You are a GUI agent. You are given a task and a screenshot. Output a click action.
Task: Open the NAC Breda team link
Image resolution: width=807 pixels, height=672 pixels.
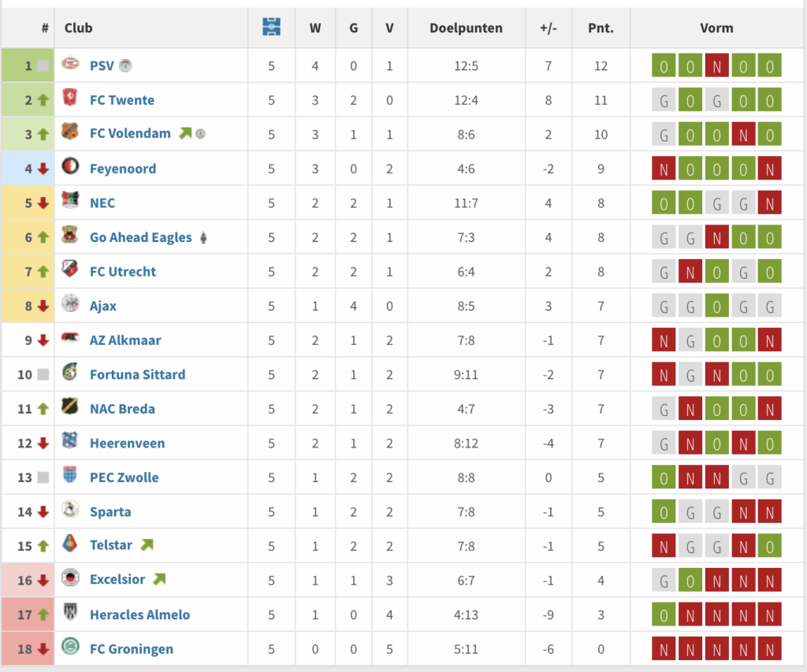point(121,409)
